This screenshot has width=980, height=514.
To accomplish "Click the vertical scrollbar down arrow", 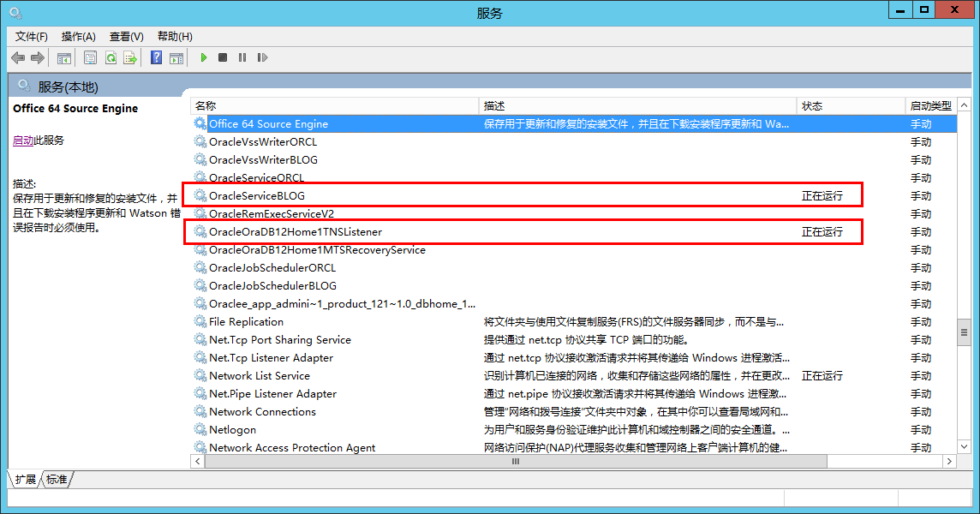I will click(964, 446).
